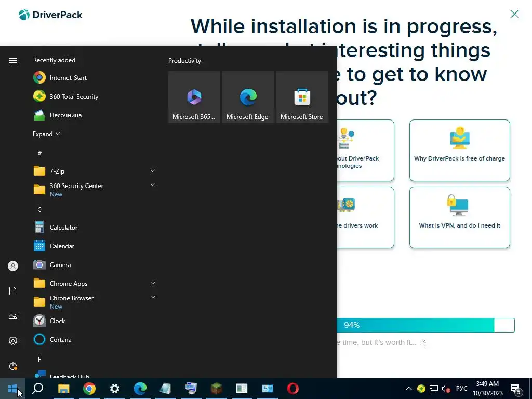532x399 pixels.
Task: Expand the Chrome Apps folder chevron
Action: [153, 283]
